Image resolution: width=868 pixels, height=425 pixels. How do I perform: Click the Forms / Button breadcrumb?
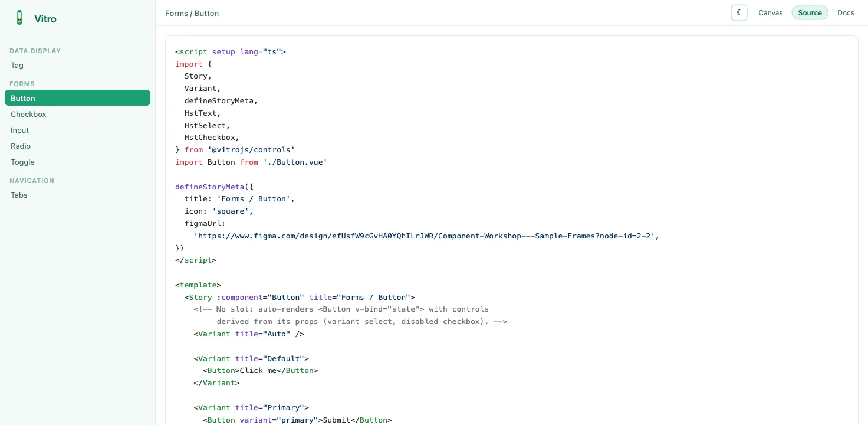tap(192, 13)
